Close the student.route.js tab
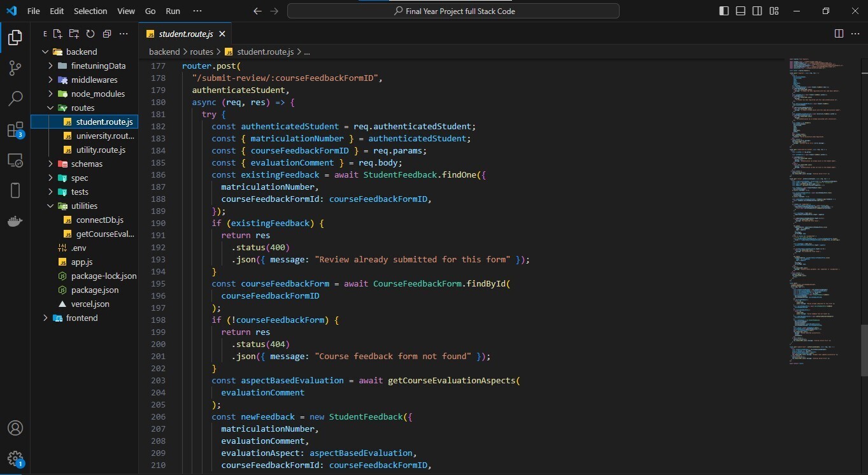 pyautogui.click(x=222, y=34)
